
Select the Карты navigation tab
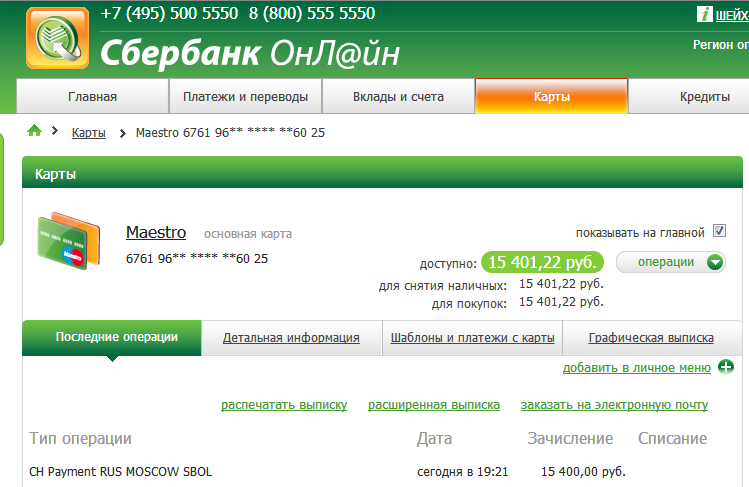[x=552, y=96]
